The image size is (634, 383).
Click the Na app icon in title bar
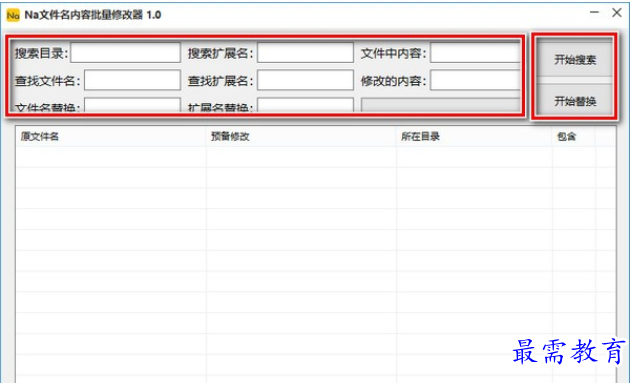pos(13,15)
